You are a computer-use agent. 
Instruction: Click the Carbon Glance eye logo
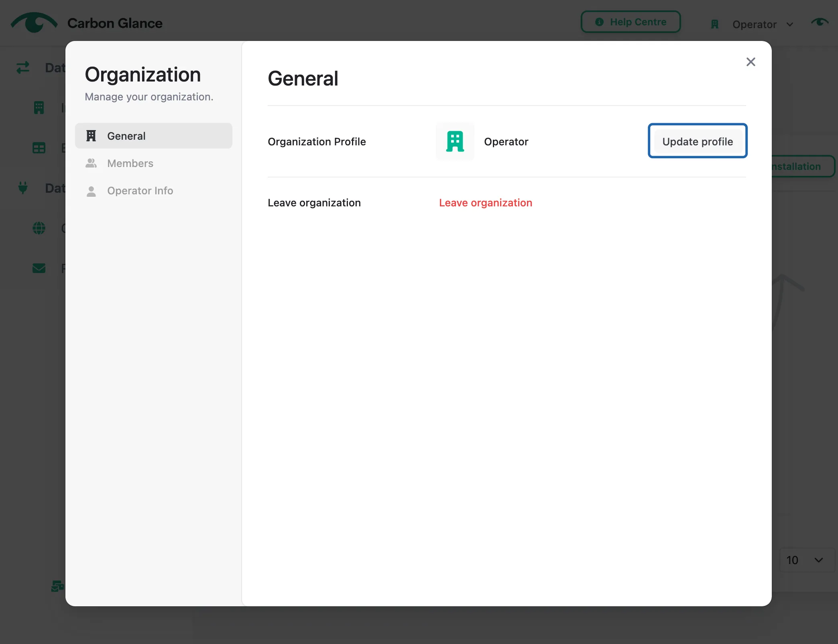click(34, 22)
